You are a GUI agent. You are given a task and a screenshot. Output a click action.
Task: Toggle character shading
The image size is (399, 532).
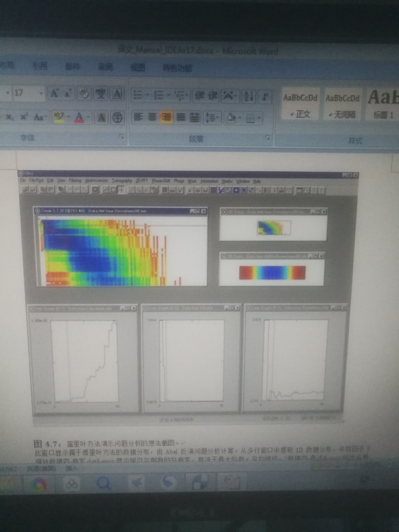(x=102, y=118)
